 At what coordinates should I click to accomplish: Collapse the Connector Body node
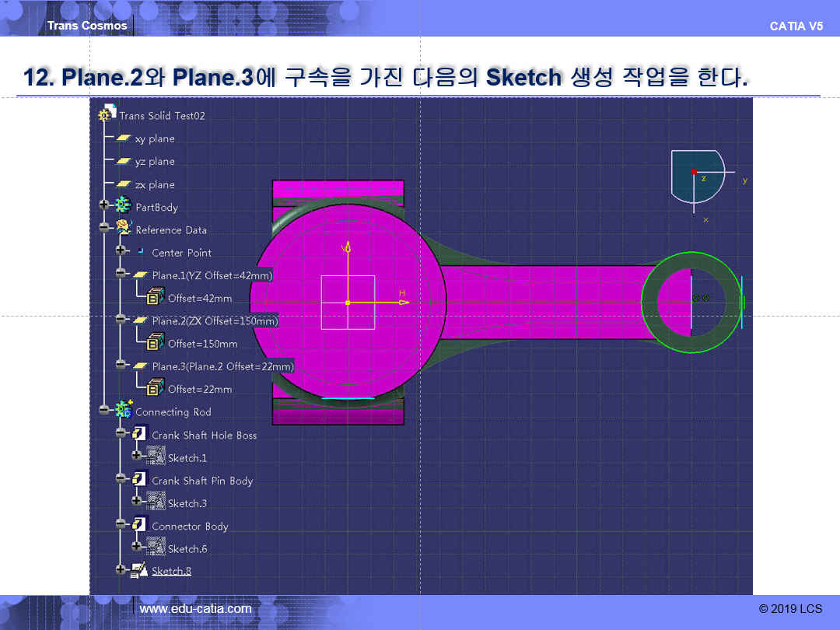[x=121, y=524]
